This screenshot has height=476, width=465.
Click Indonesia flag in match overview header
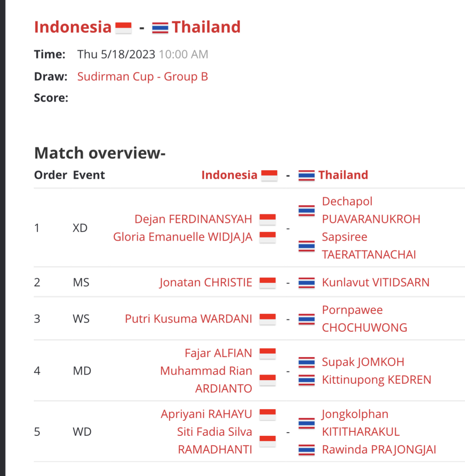pos(269,176)
